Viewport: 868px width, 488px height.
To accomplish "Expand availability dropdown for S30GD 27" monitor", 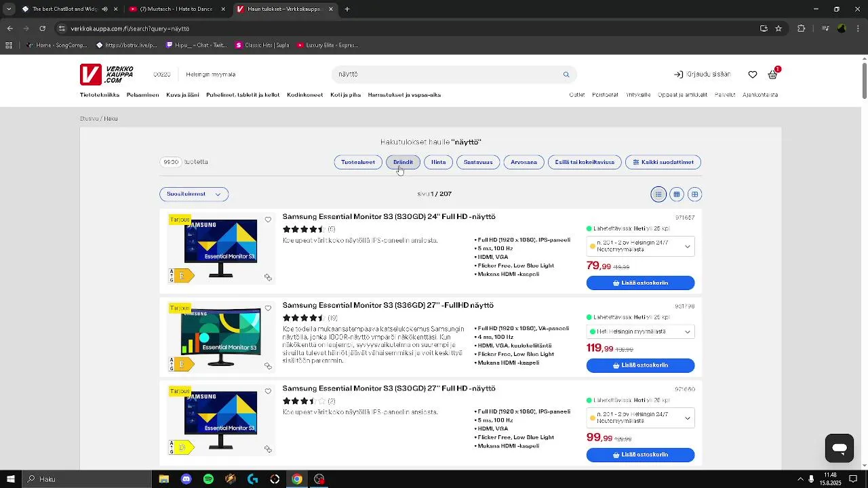I will point(641,418).
